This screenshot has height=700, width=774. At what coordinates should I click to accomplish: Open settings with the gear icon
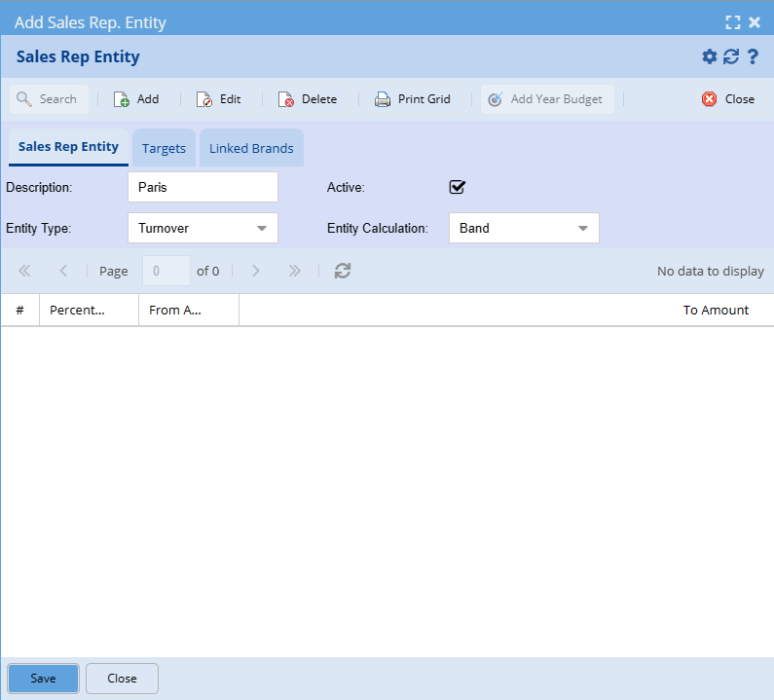click(x=710, y=56)
